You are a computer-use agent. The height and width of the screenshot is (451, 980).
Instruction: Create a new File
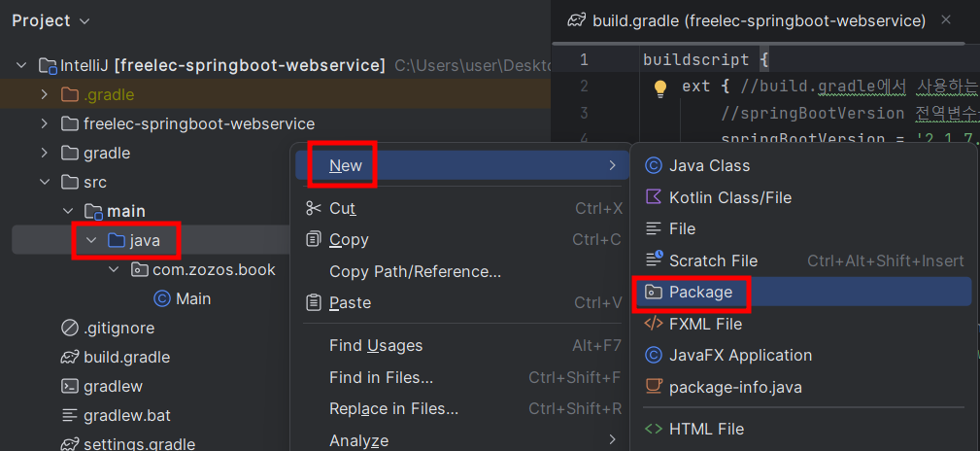802,229
